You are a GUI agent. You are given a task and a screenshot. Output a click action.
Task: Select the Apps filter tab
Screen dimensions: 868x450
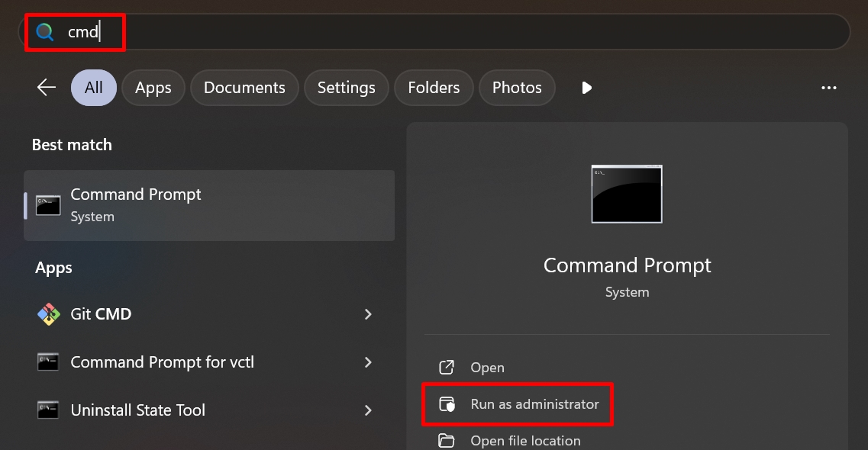(153, 88)
